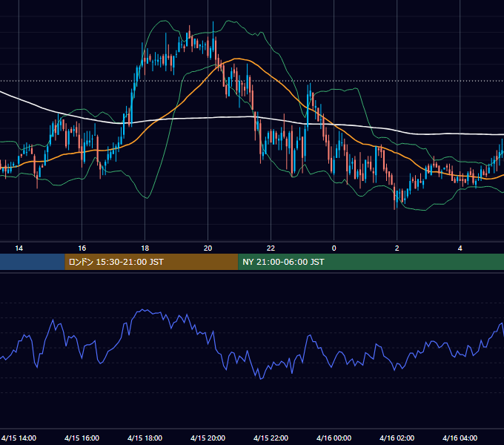
Task: Click the 4/15 14:00 label on oscillator axis
Action: 19,438
